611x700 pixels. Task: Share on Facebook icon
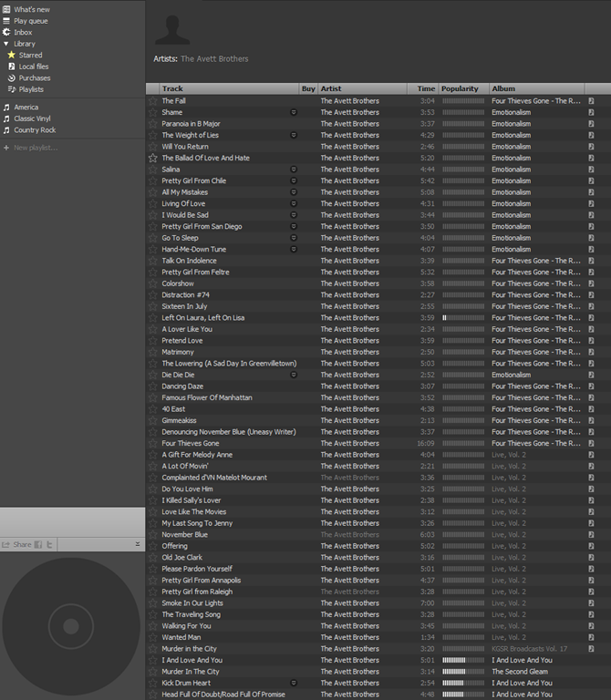[x=38, y=544]
